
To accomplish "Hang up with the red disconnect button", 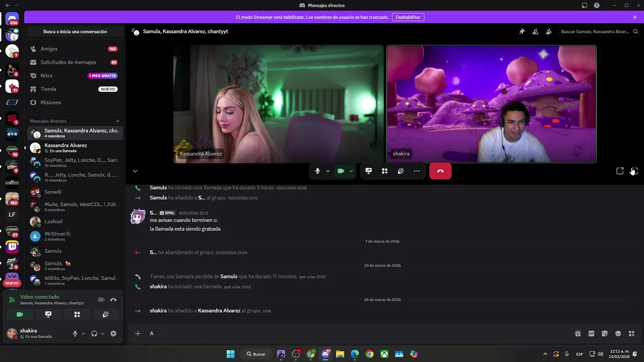I will point(440,171).
